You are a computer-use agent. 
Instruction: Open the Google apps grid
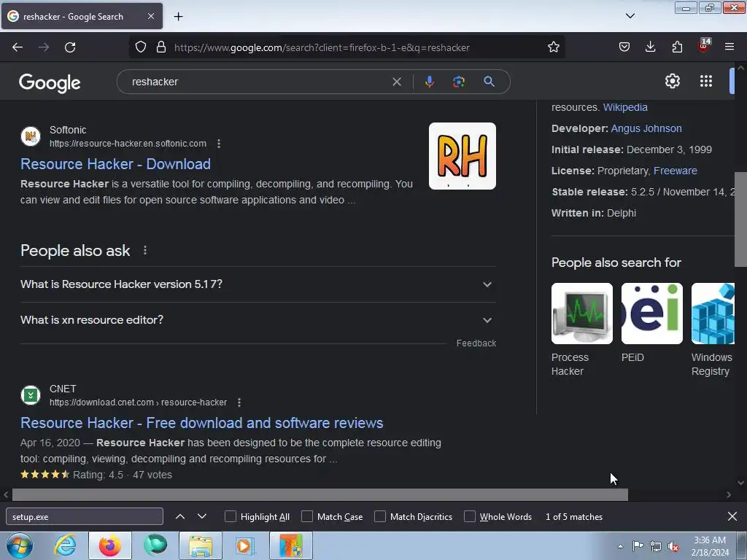pyautogui.click(x=706, y=81)
